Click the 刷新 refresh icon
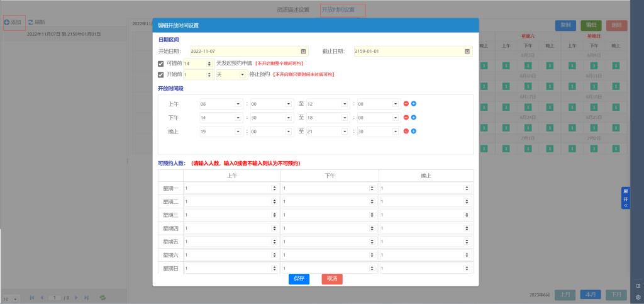This screenshot has width=644, height=304. [30, 22]
